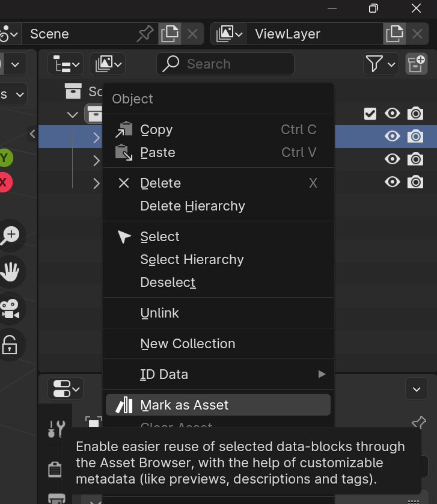437x504 pixels.
Task: Click the outliner Search field
Action: pos(225,64)
